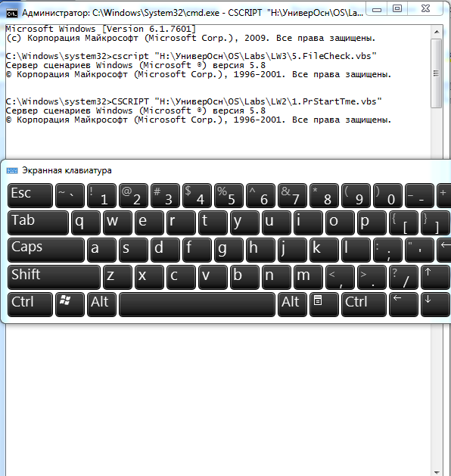Click the 5 percent key
The height and width of the screenshot is (476, 451).
click(229, 195)
